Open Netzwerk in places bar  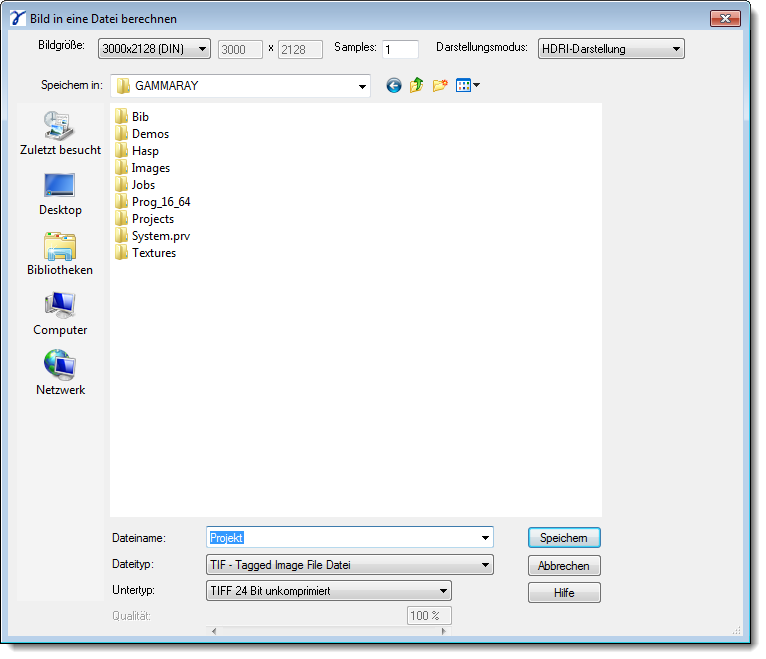coord(60,374)
